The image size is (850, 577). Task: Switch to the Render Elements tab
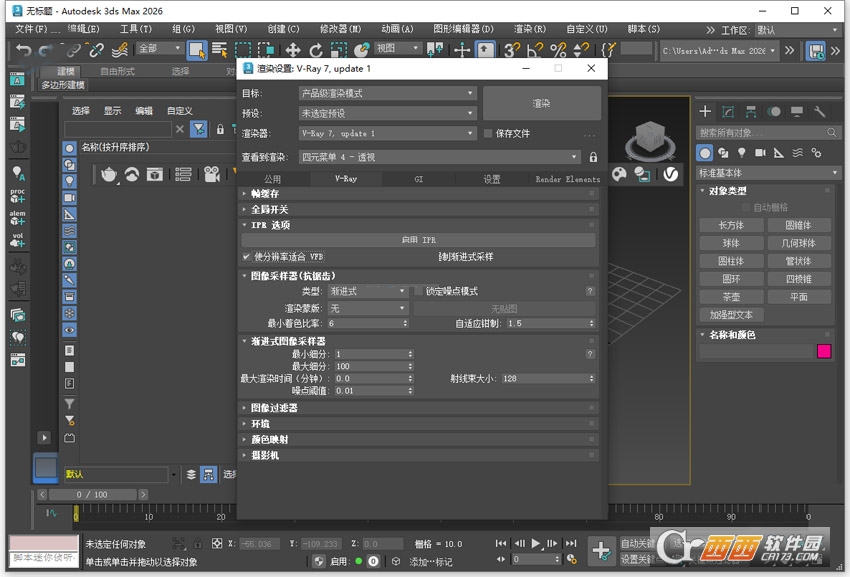tap(567, 179)
